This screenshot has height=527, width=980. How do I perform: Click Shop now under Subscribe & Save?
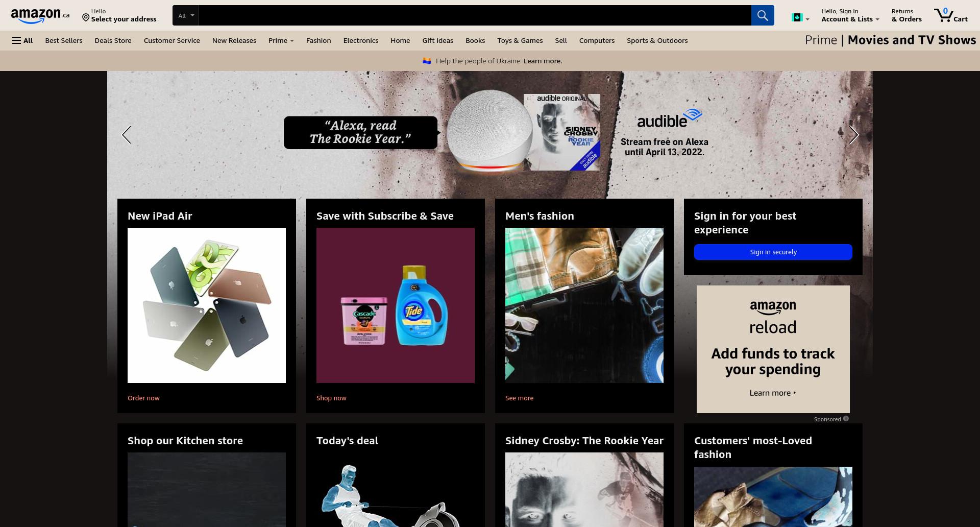coord(331,398)
